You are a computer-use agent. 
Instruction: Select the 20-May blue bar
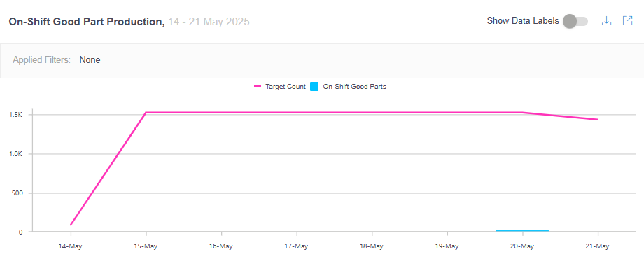click(522, 231)
